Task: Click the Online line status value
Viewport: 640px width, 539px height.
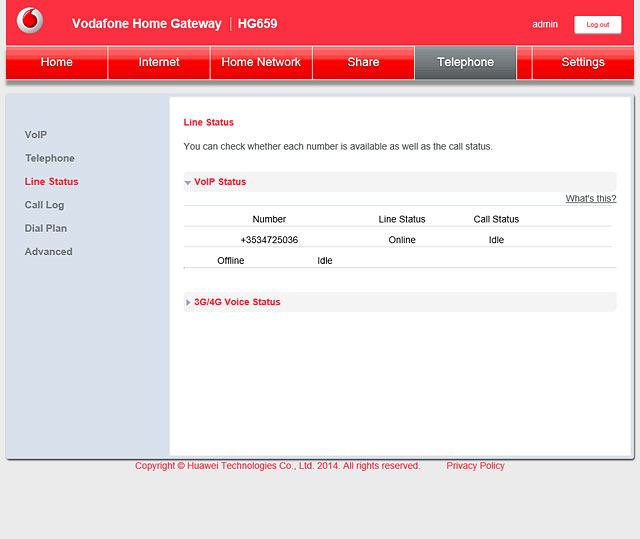Action: tap(402, 240)
